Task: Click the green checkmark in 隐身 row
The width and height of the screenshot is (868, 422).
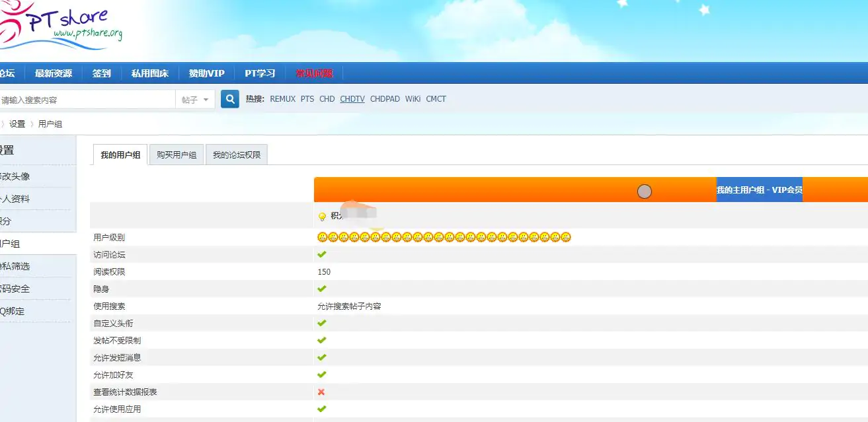Action: (322, 289)
